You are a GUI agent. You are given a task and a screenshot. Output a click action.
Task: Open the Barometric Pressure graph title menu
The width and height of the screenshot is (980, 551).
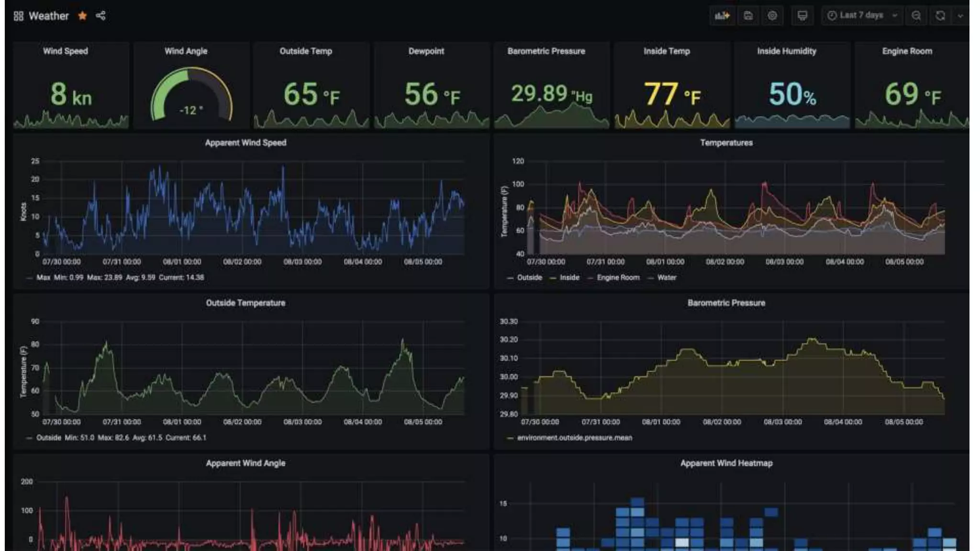(x=726, y=303)
